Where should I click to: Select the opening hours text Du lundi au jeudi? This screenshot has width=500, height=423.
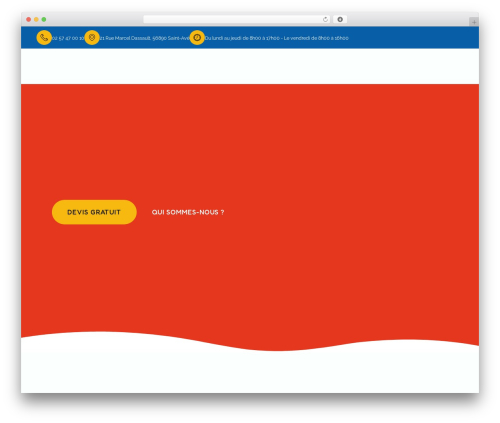click(x=276, y=38)
